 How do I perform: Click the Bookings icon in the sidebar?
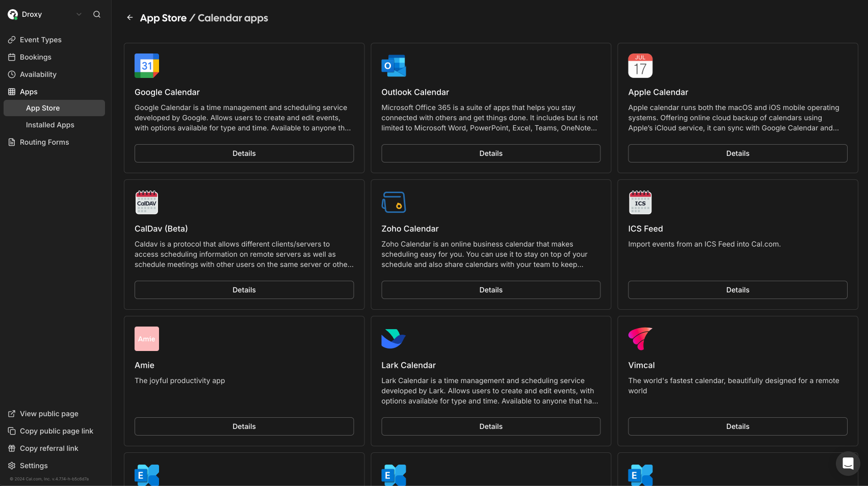point(11,57)
